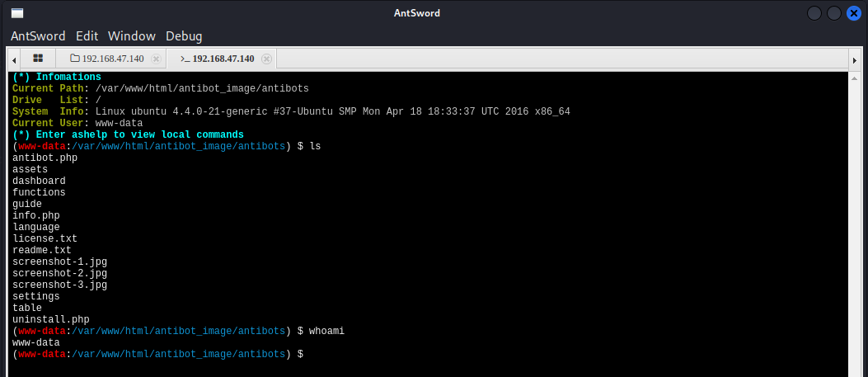Click the 'Enter ashelp' hint line

pos(128,135)
